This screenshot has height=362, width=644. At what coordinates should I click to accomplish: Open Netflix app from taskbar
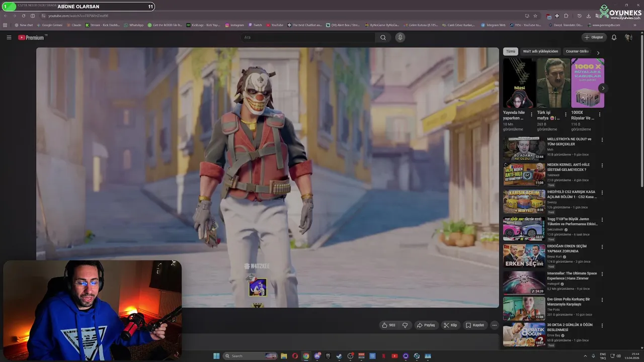point(383,356)
